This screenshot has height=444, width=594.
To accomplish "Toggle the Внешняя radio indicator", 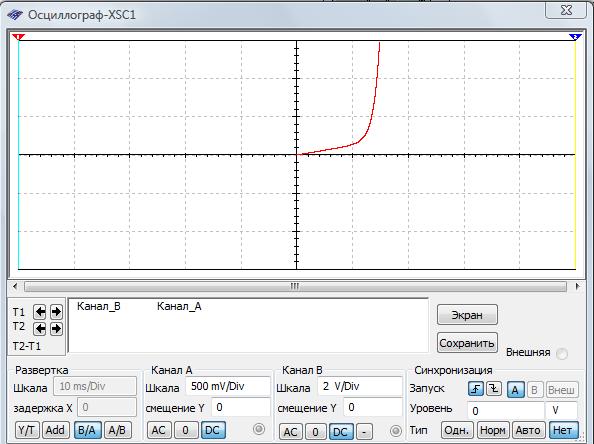I will point(562,353).
